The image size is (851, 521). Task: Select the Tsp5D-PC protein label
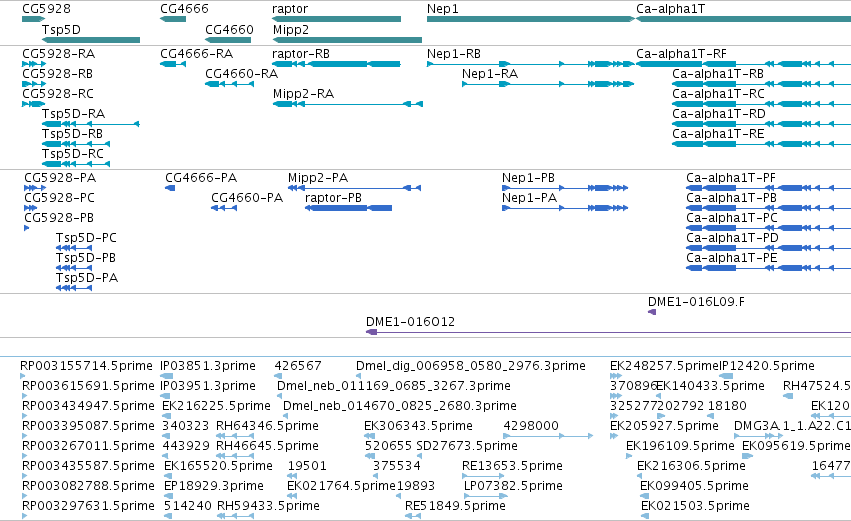[x=86, y=238]
